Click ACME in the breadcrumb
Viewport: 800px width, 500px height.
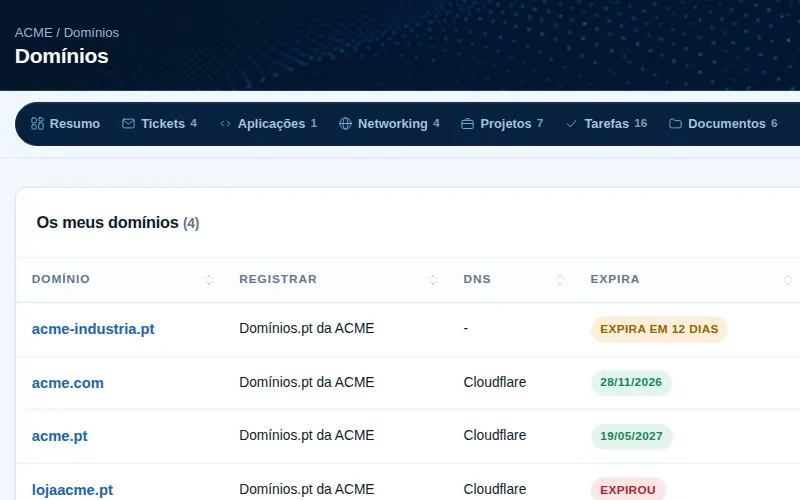33,33
